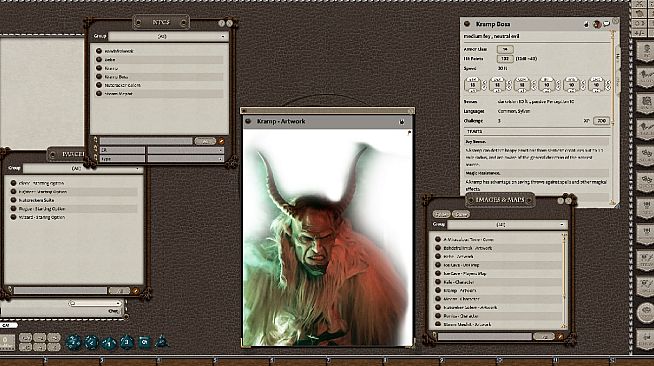Screen dimensions: 654x366
Task: Focus the NPCs search filter field
Action: [x=146, y=141]
